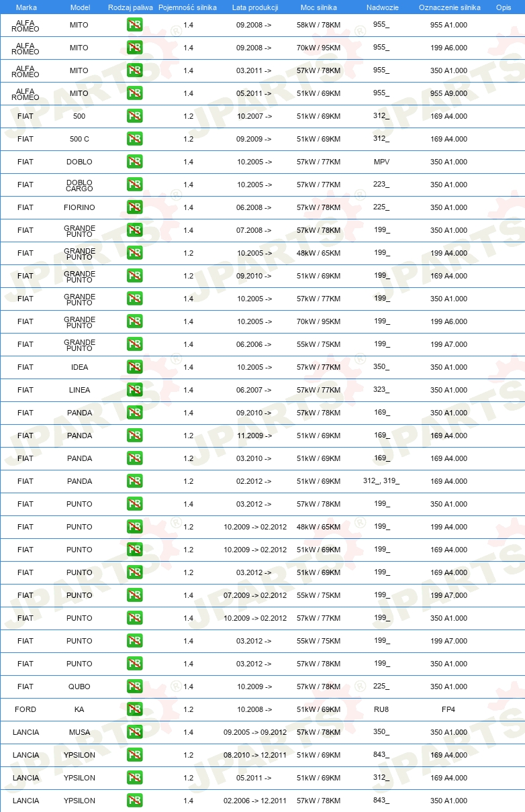The width and height of the screenshot is (525, 812).
Task: Select the 06.2007 -> production date cell
Action: [254, 390]
